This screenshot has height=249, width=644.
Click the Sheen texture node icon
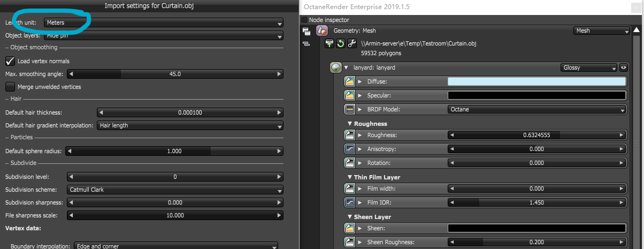click(x=350, y=229)
